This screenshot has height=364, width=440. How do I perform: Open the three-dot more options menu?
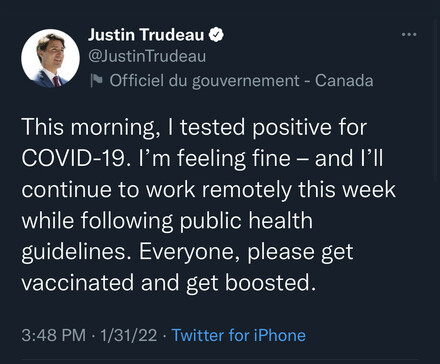(409, 34)
